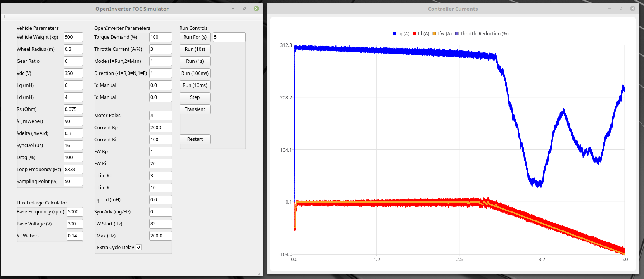Click the Throttle Reduction (%) legend swatch

tap(457, 34)
